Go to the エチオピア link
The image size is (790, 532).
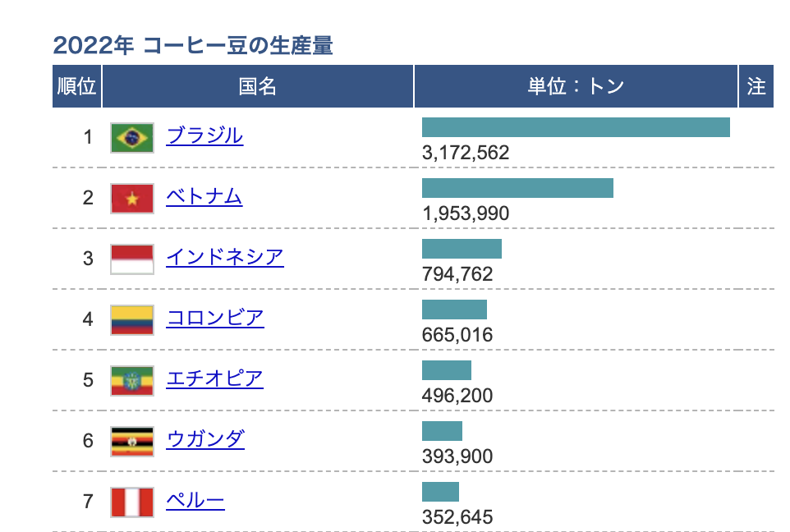click(215, 378)
